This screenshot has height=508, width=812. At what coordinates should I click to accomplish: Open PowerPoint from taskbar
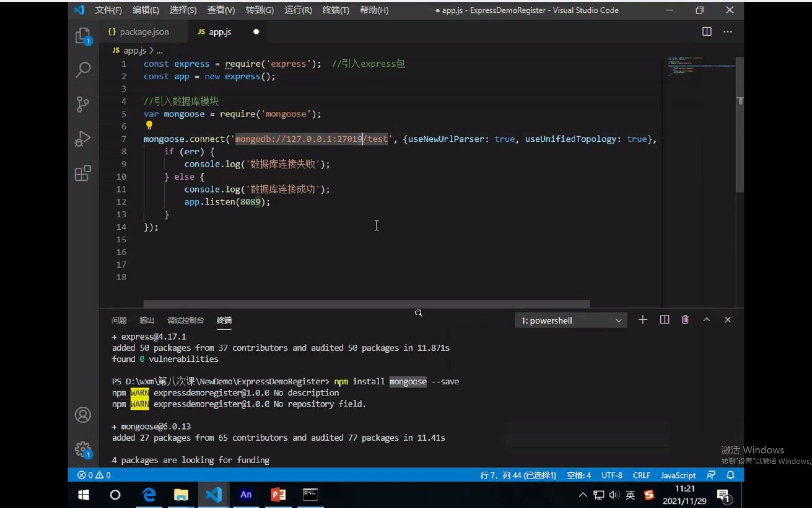click(278, 495)
